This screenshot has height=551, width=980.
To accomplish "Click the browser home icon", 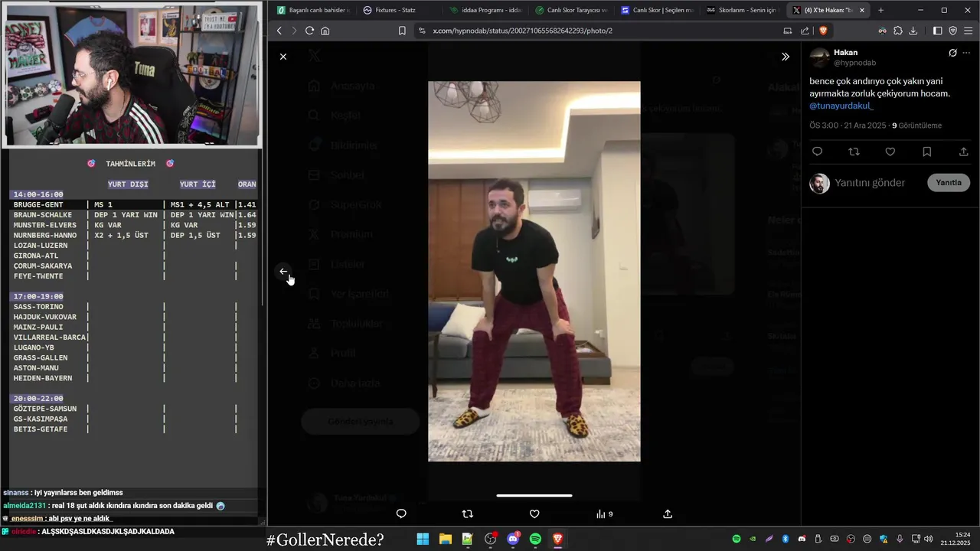I will pyautogui.click(x=325, y=31).
